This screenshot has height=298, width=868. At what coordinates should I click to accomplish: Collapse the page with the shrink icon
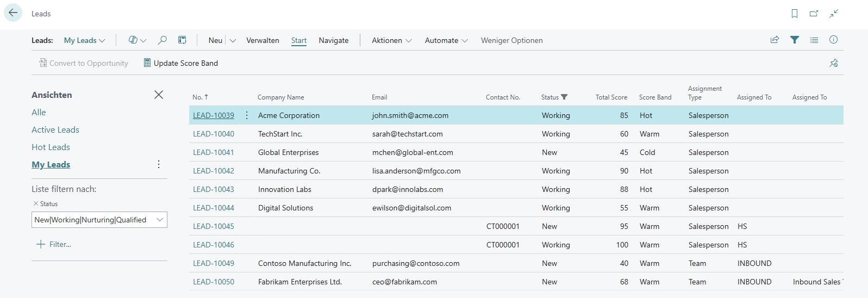[x=834, y=14]
